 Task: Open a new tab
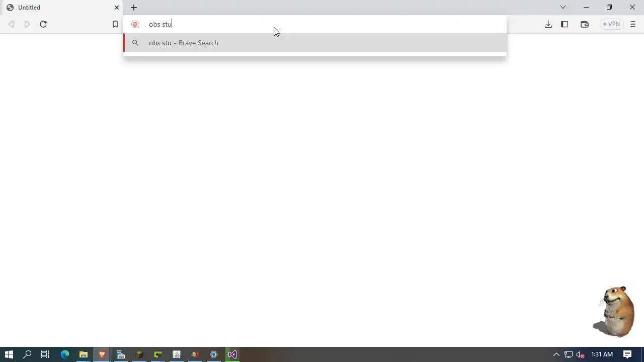[x=134, y=8]
